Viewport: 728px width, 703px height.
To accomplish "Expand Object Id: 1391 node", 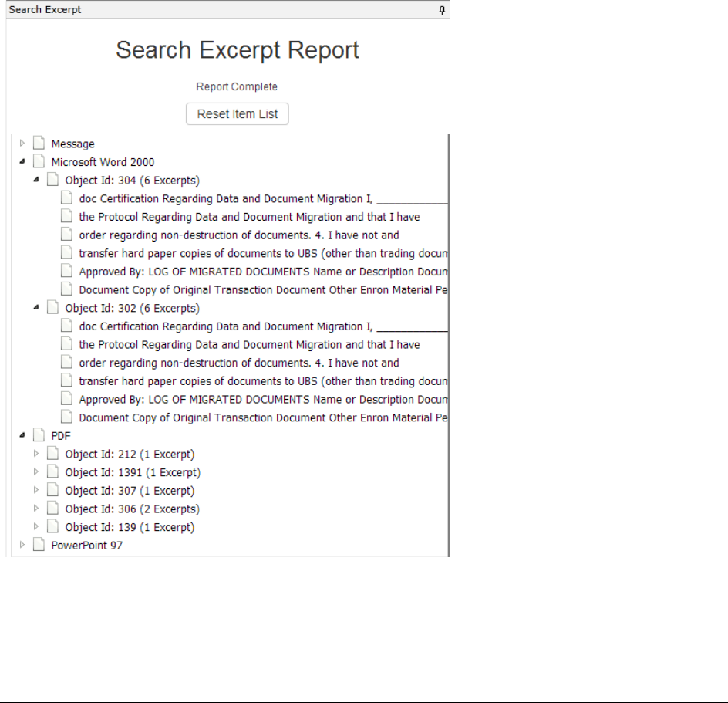I will (x=35, y=471).
